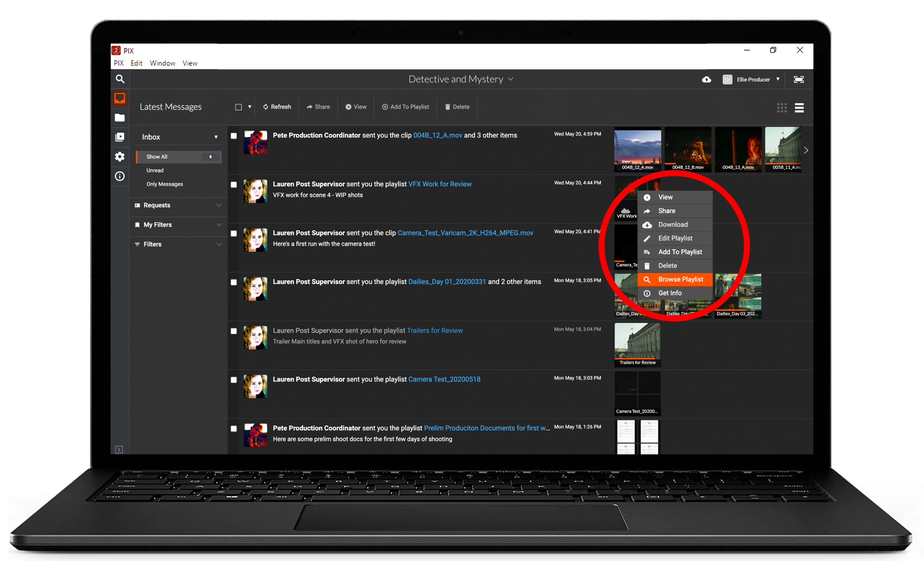The image size is (924, 561).
Task: Open the search magnifier icon in sidebar
Action: coord(120,79)
